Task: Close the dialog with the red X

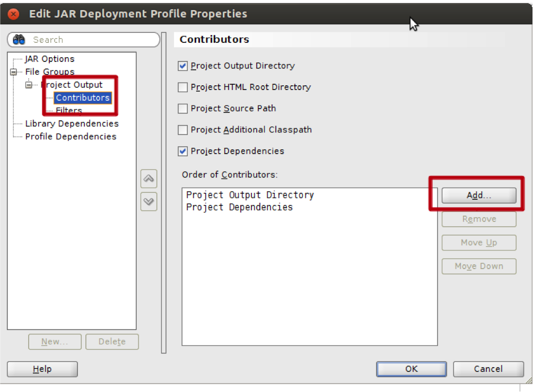Action: [x=13, y=14]
